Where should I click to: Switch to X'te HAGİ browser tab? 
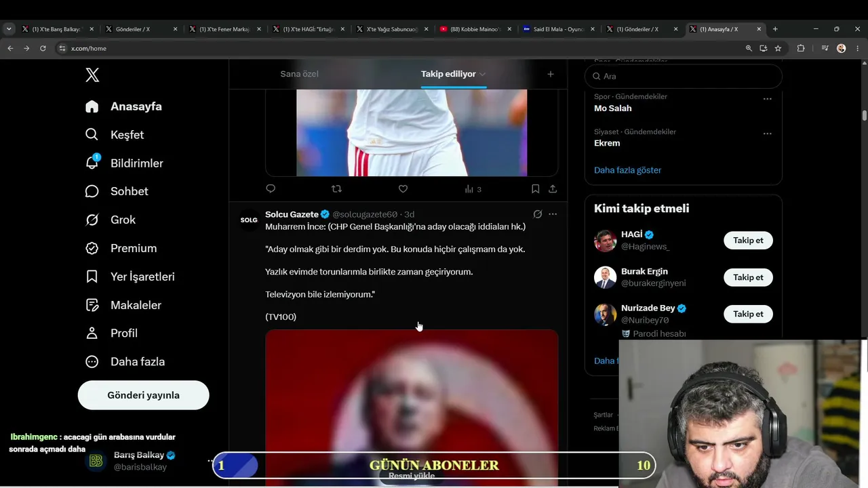(x=309, y=29)
